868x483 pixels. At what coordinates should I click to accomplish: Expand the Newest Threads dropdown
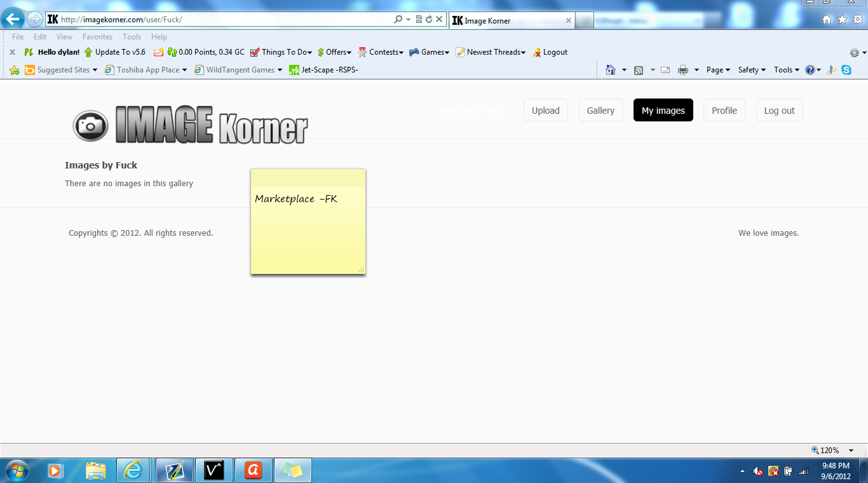click(x=491, y=52)
